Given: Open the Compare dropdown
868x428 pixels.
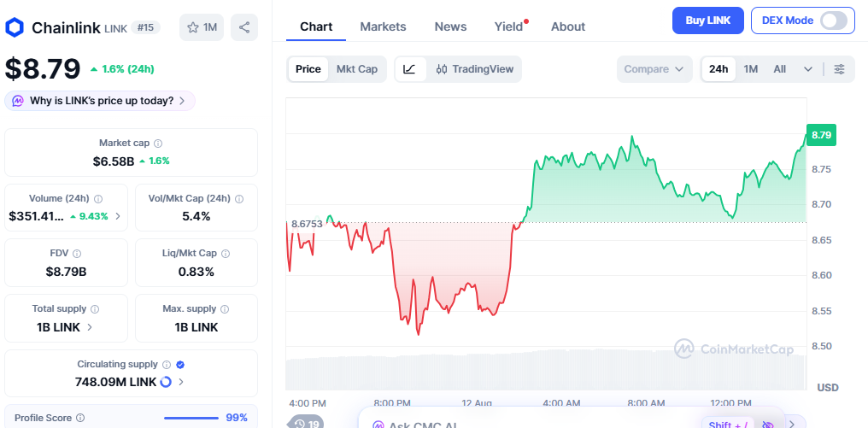Looking at the screenshot, I should click(x=654, y=69).
